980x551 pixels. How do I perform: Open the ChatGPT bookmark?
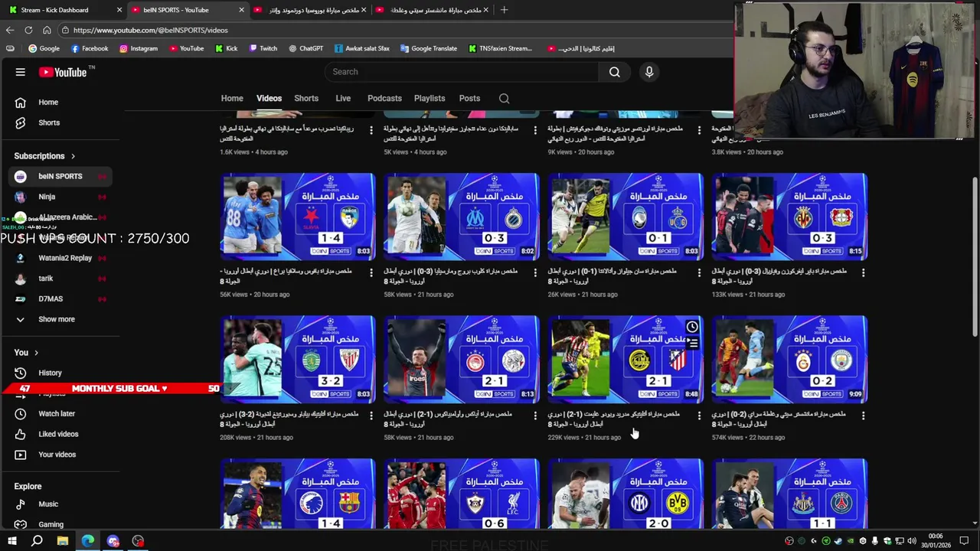pos(305,48)
